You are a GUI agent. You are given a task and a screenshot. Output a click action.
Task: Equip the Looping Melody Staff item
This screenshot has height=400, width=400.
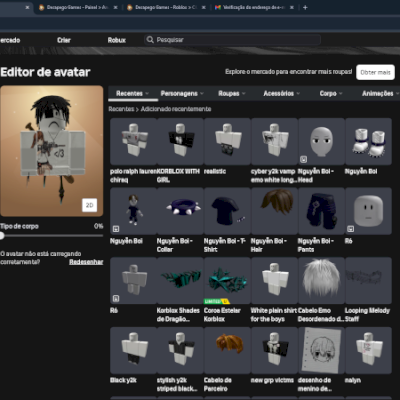[368, 281]
